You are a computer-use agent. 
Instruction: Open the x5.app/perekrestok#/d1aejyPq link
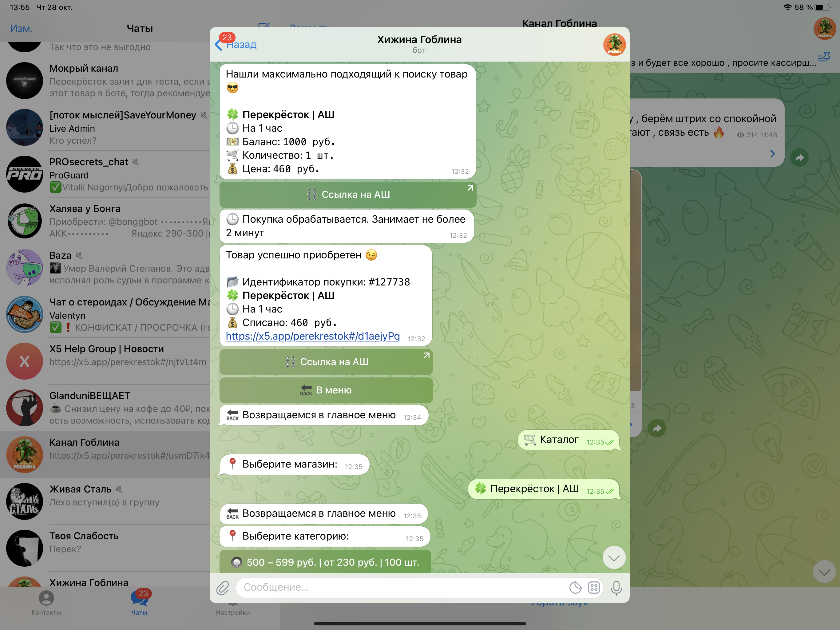tap(312, 336)
